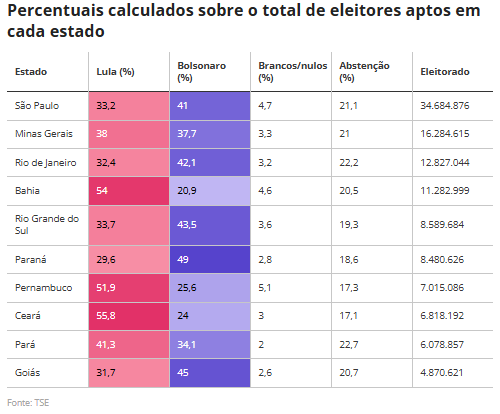Image resolution: width=500 pixels, height=414 pixels.
Task: Click Pará's abstention value 22,7
Action: 349,344
